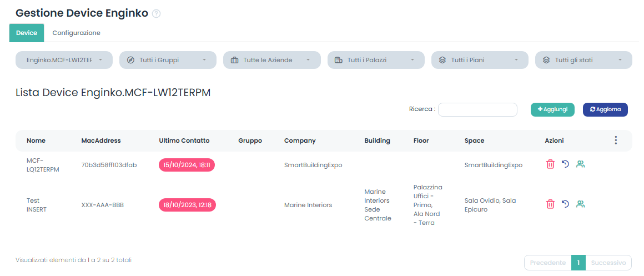Sort table by Ultimo Contatto column header

[x=184, y=140]
